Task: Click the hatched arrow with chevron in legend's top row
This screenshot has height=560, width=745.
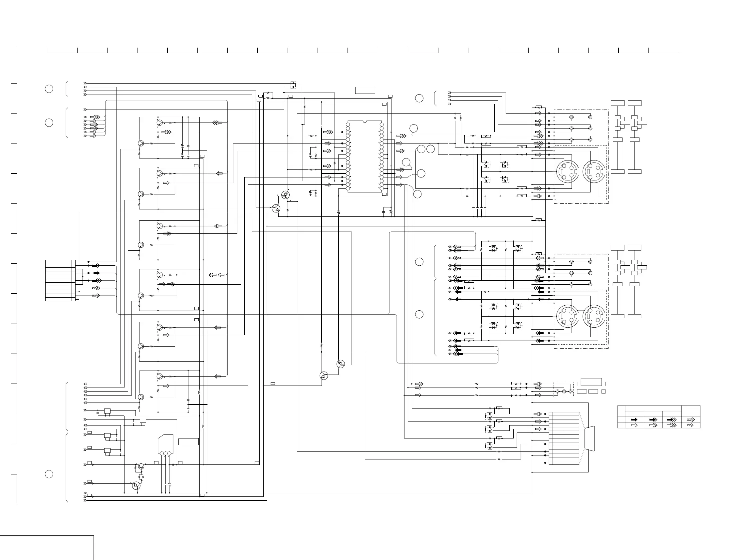Action: pos(690,420)
